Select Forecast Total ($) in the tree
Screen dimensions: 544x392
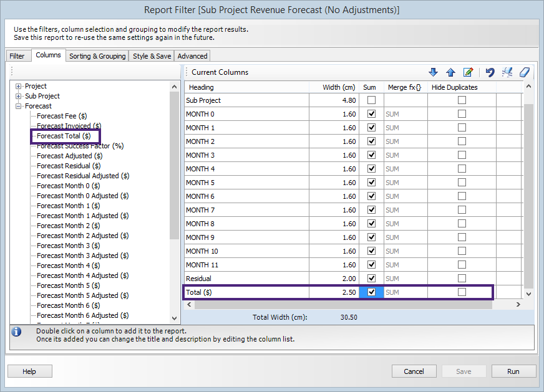click(x=64, y=136)
